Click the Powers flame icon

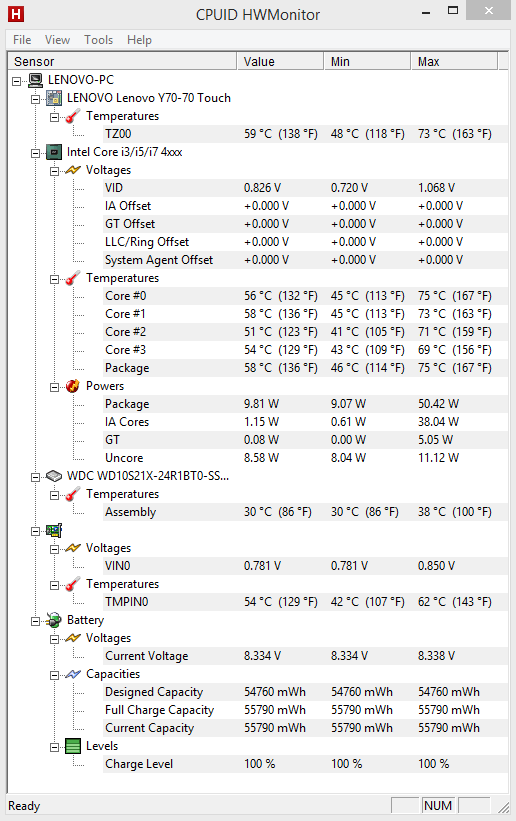pos(73,386)
